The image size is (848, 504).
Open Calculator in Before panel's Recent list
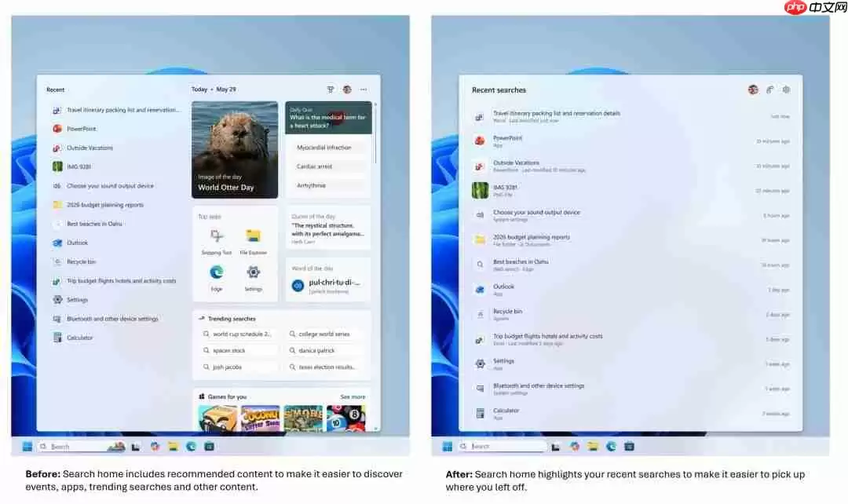(x=73, y=338)
